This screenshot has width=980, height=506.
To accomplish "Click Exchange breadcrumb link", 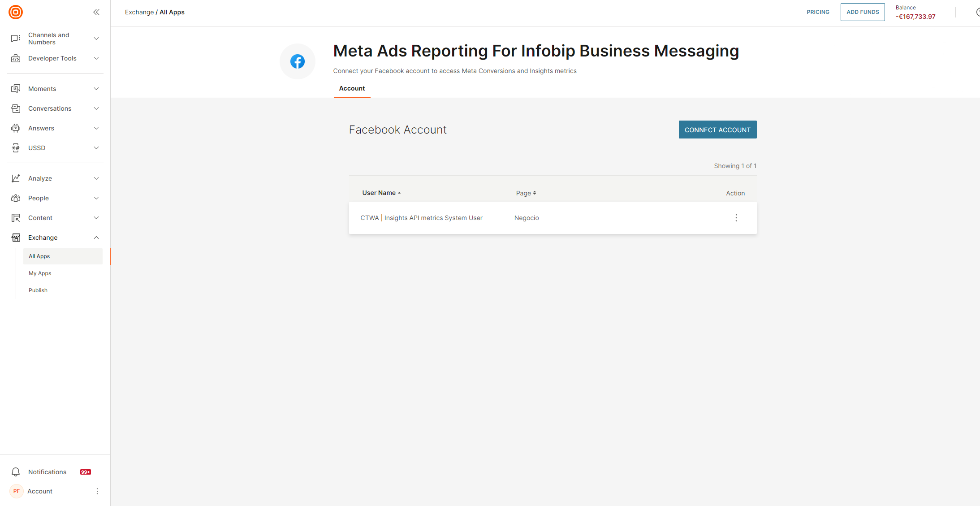I will pos(139,12).
